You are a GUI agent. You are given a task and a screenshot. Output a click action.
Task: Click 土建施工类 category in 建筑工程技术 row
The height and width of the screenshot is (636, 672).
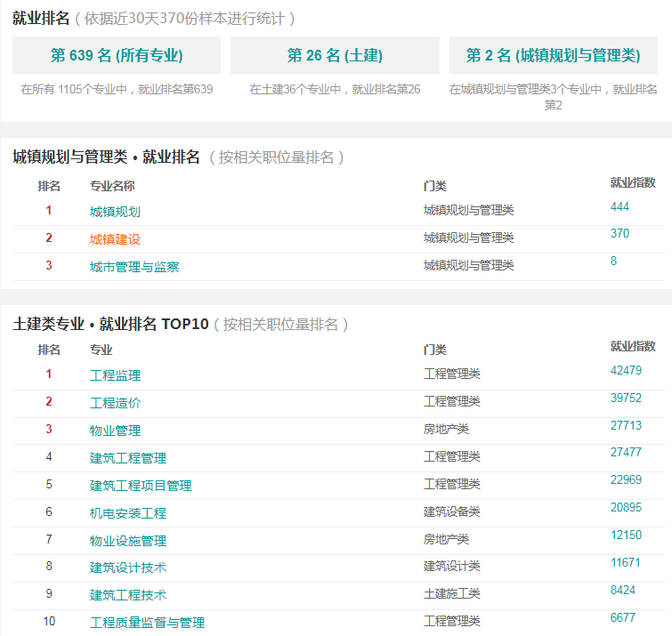pos(452,593)
